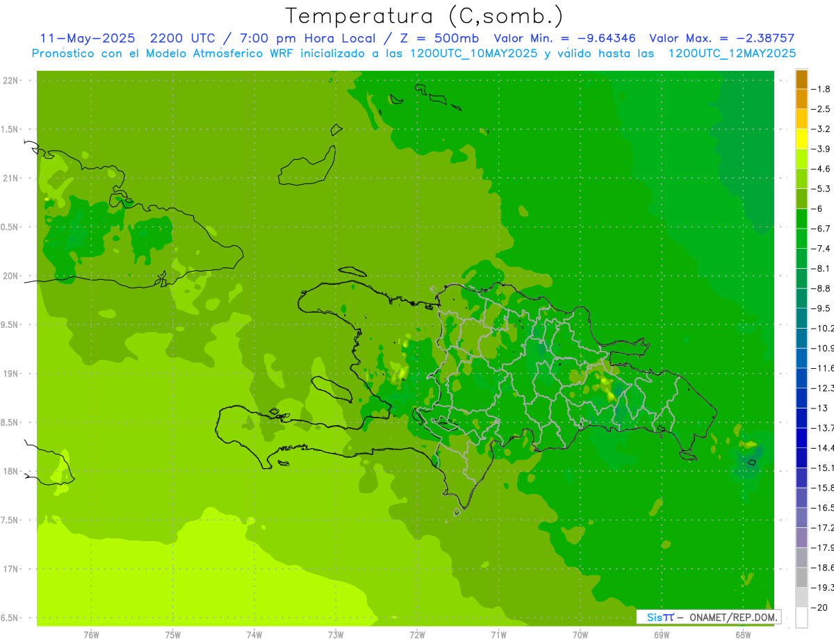The image size is (834, 644).
Task: Click the "69W" longitude label
Action: tap(662, 634)
